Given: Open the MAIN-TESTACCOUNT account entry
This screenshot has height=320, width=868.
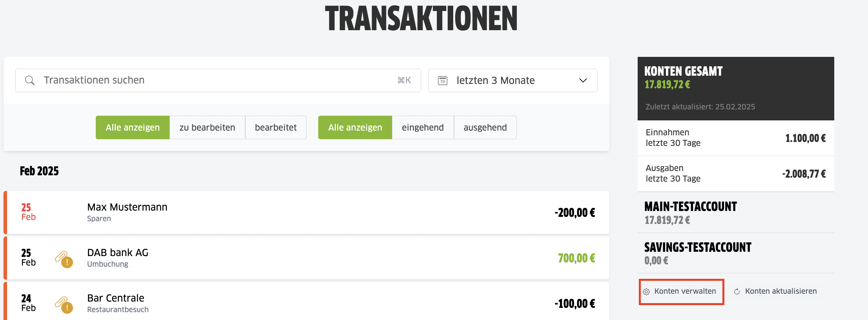Looking at the screenshot, I should click(736, 213).
